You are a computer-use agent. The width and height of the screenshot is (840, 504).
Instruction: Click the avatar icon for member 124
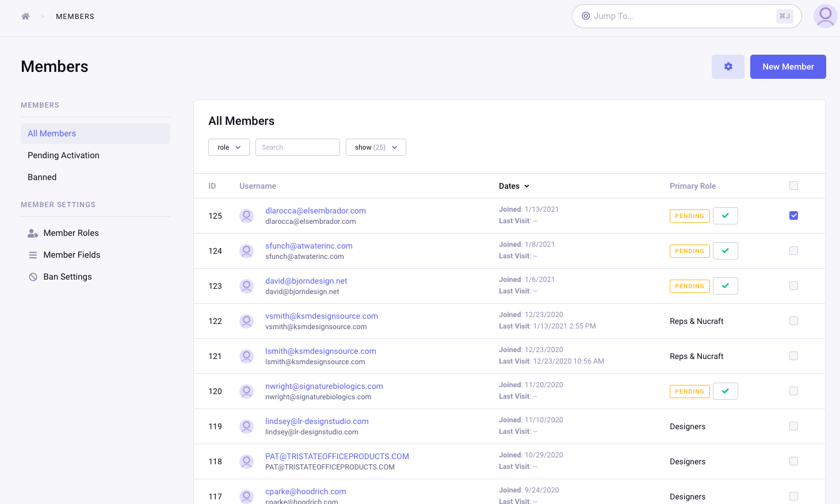(247, 251)
